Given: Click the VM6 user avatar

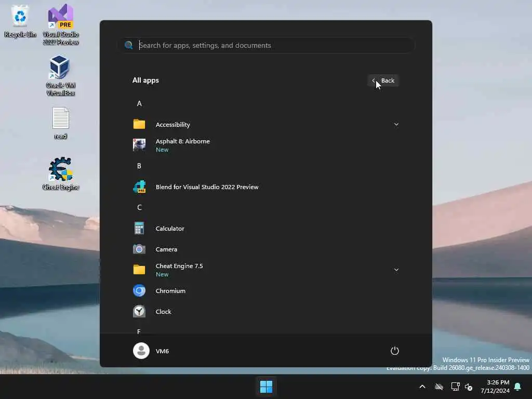Looking at the screenshot, I should (141, 351).
